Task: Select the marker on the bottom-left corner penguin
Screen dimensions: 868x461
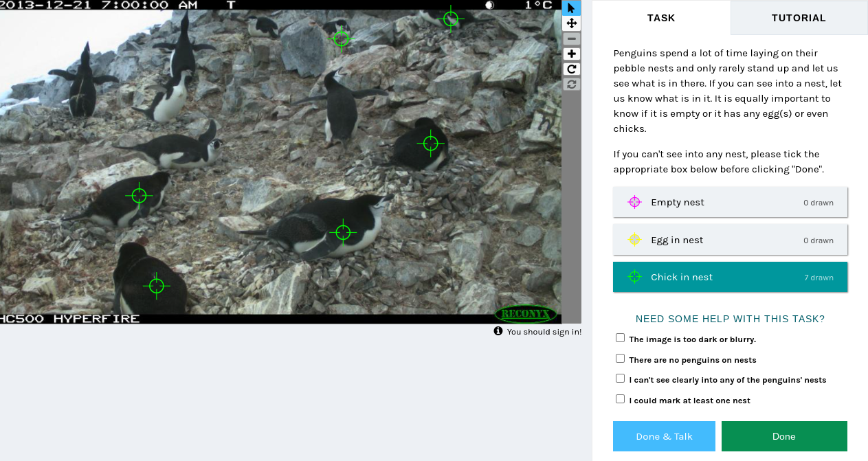Action: coord(157,285)
